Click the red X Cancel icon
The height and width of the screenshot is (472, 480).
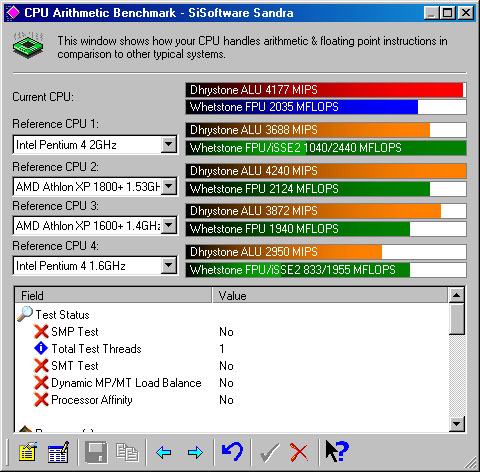tap(299, 452)
